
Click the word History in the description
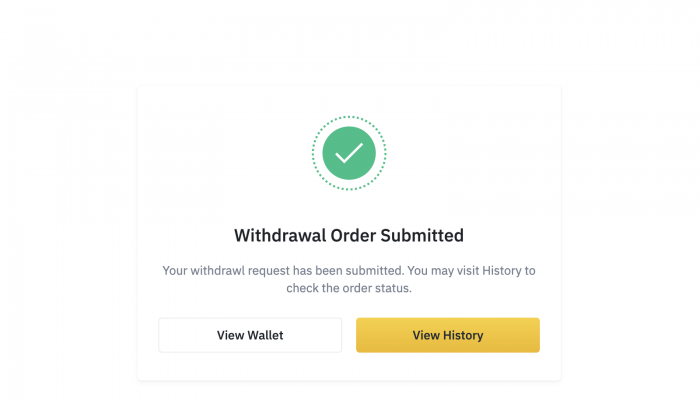click(x=501, y=271)
